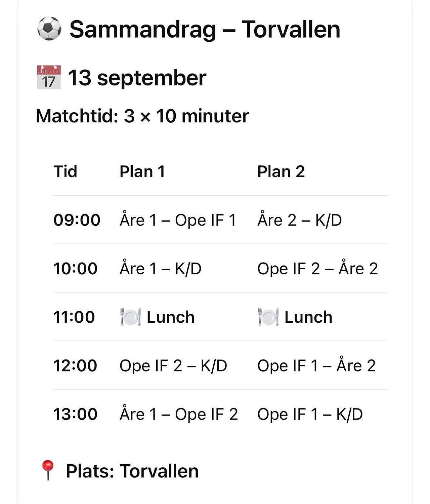Select the 11:00 lunch row time

tap(74, 317)
